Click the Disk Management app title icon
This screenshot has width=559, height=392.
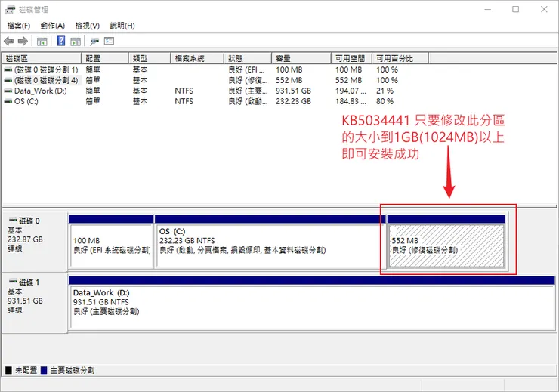coord(11,10)
